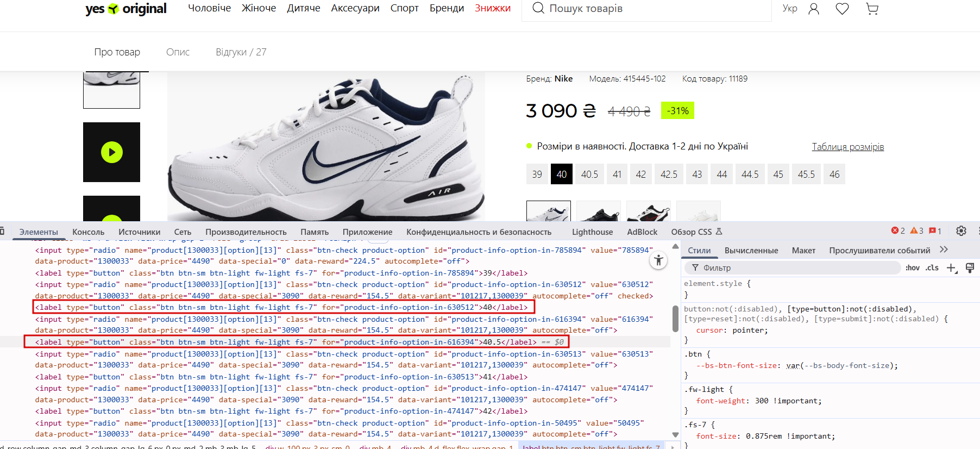The width and height of the screenshot is (980, 449).
Task: Open the Дитяче menu
Action: click(304, 8)
